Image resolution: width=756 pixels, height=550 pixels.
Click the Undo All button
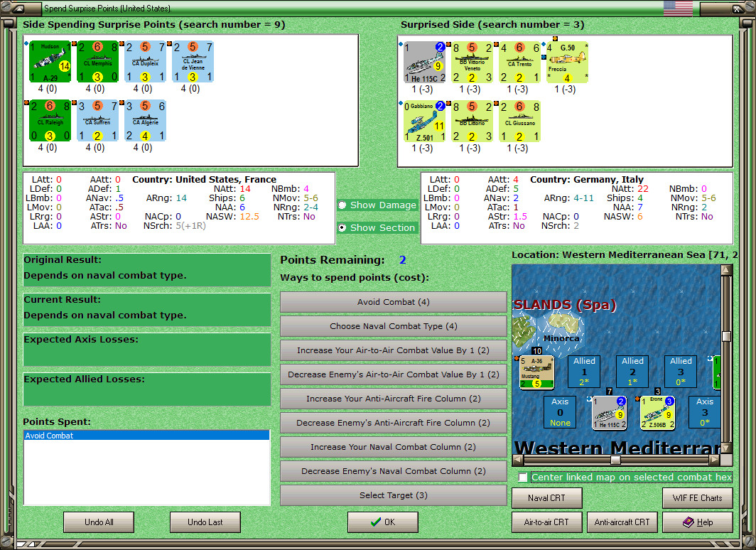click(99, 522)
